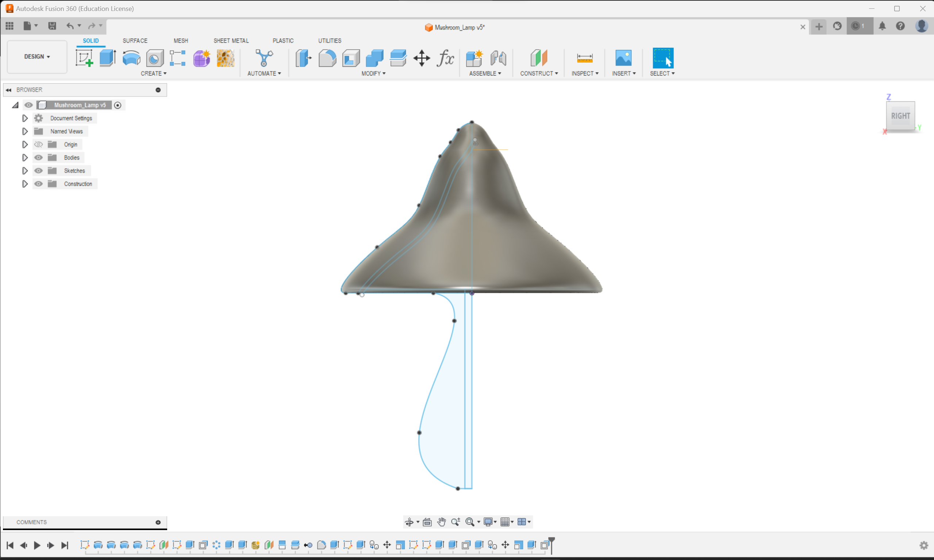
Task: Click the Save button
Action: pos(52,26)
